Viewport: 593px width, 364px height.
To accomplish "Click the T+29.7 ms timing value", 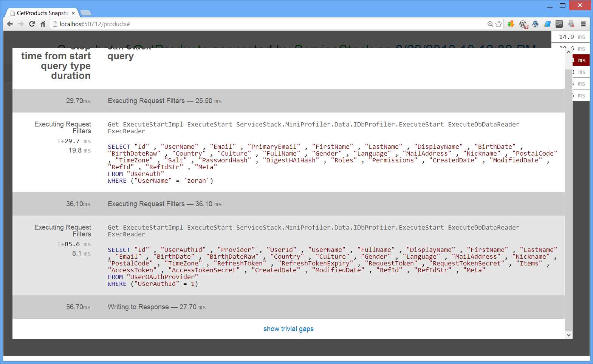I will [74, 141].
